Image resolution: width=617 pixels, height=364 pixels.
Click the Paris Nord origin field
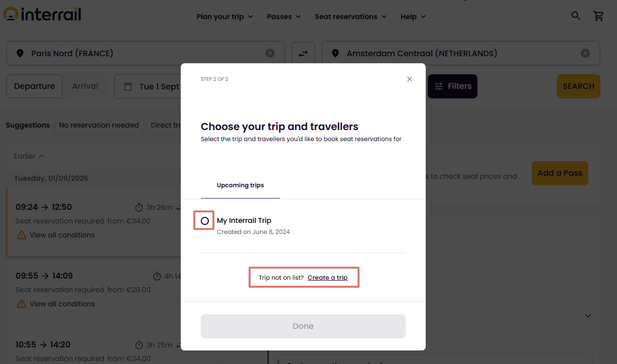click(146, 53)
